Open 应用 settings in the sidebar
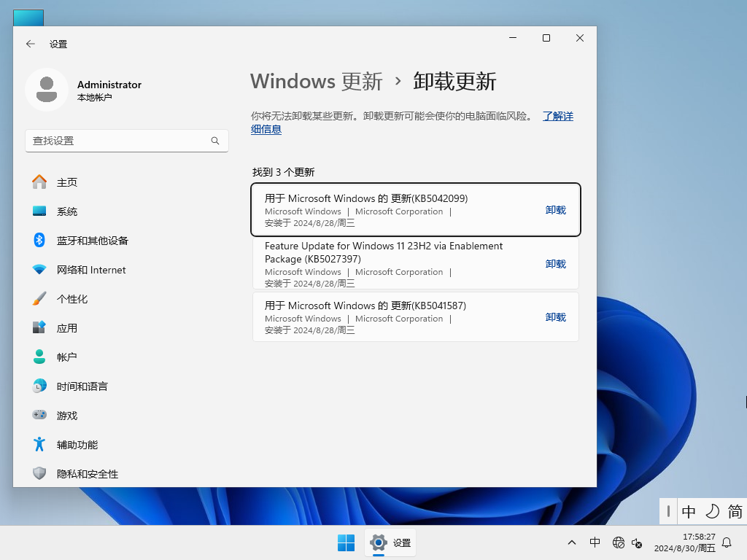Screen dimensions: 747x560 coord(67,328)
